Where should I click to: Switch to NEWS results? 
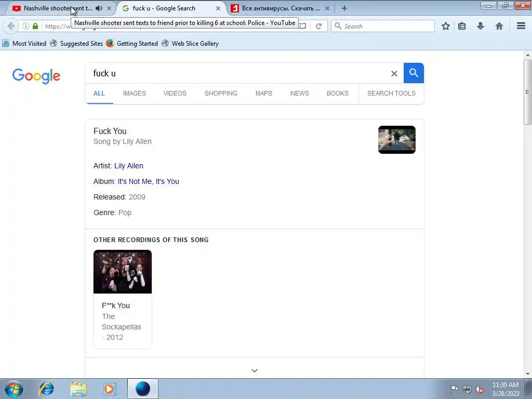(300, 94)
